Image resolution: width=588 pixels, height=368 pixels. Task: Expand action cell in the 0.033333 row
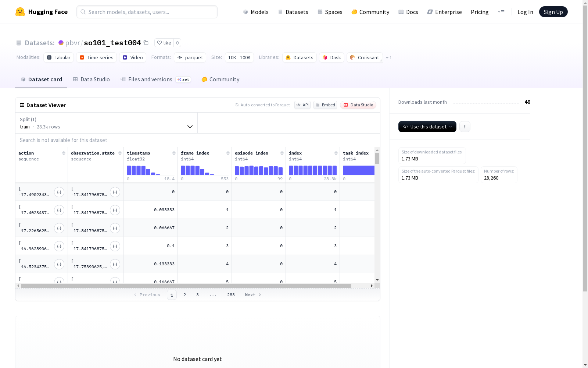pyautogui.click(x=59, y=210)
